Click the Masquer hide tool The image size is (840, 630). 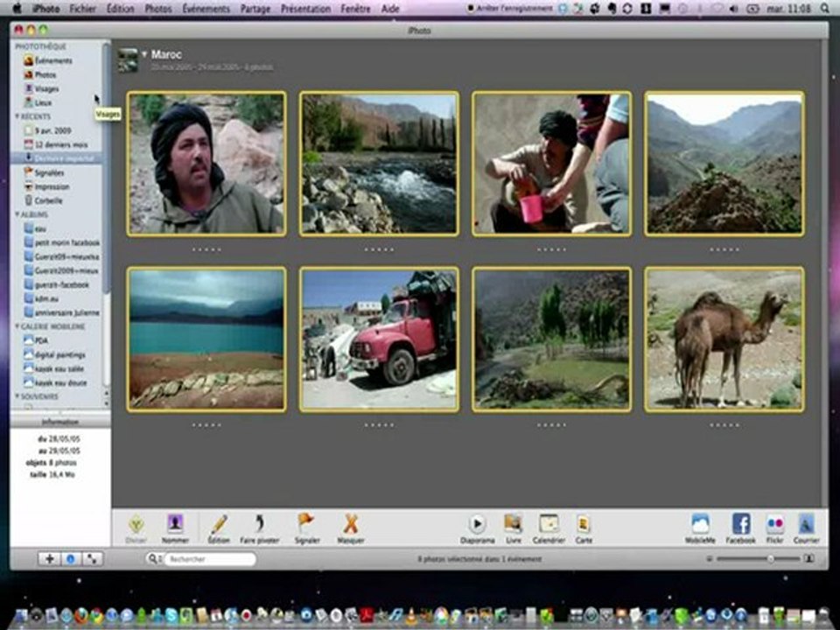(x=351, y=528)
